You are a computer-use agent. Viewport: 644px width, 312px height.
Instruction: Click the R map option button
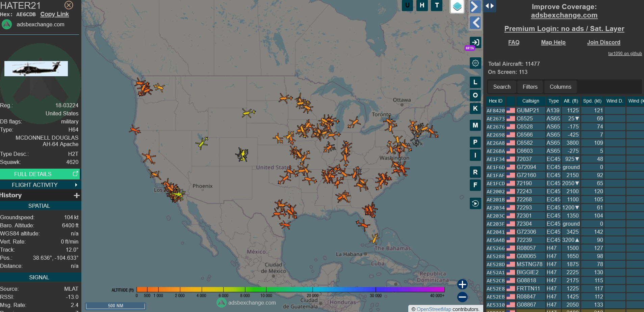[475, 172]
